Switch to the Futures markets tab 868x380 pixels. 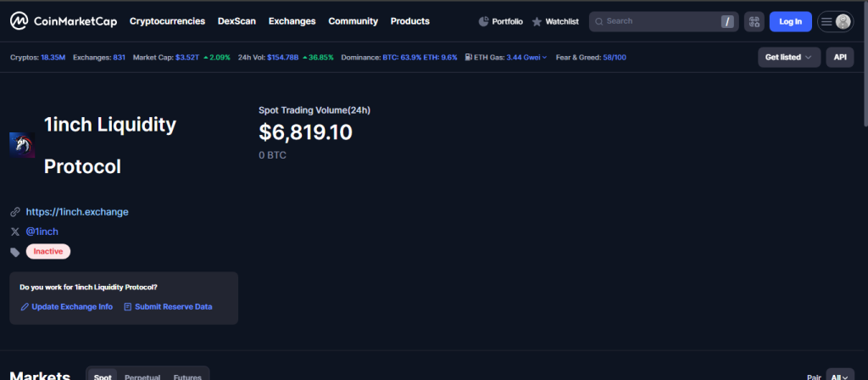(x=187, y=377)
